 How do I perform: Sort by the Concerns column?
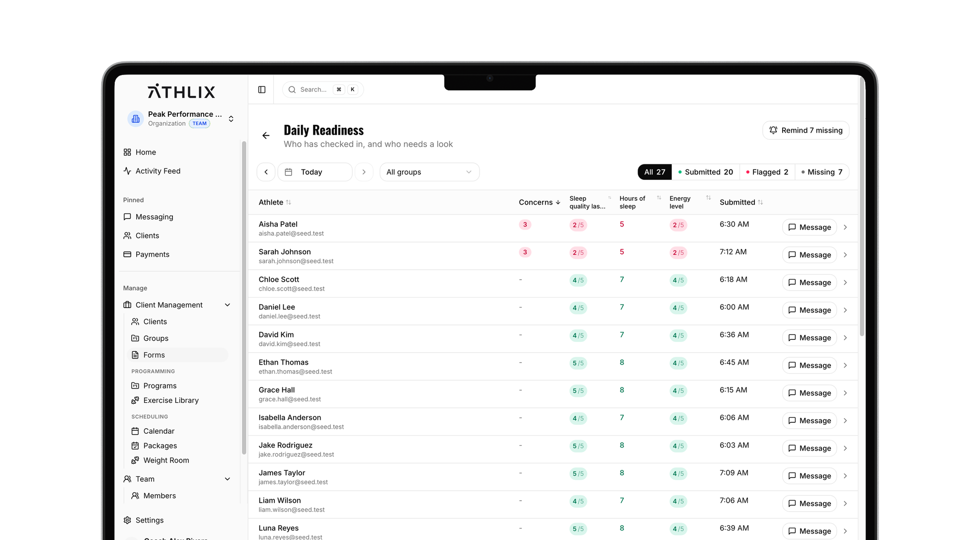click(540, 202)
